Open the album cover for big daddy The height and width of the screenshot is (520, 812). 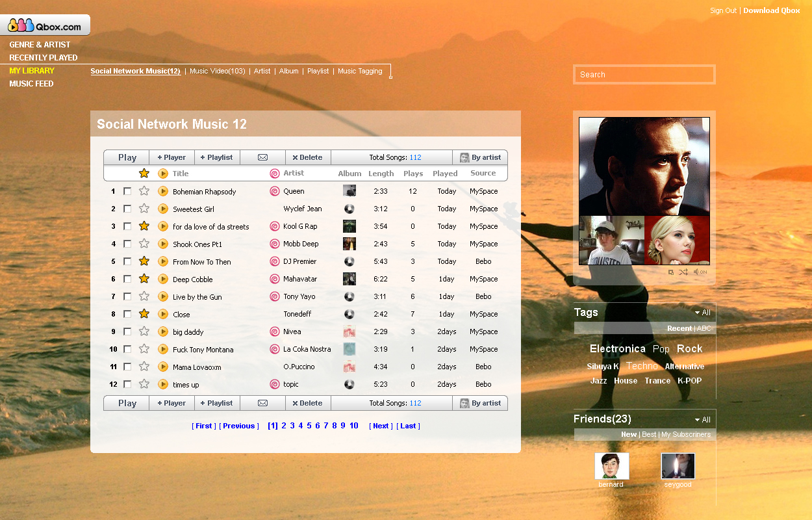(349, 331)
